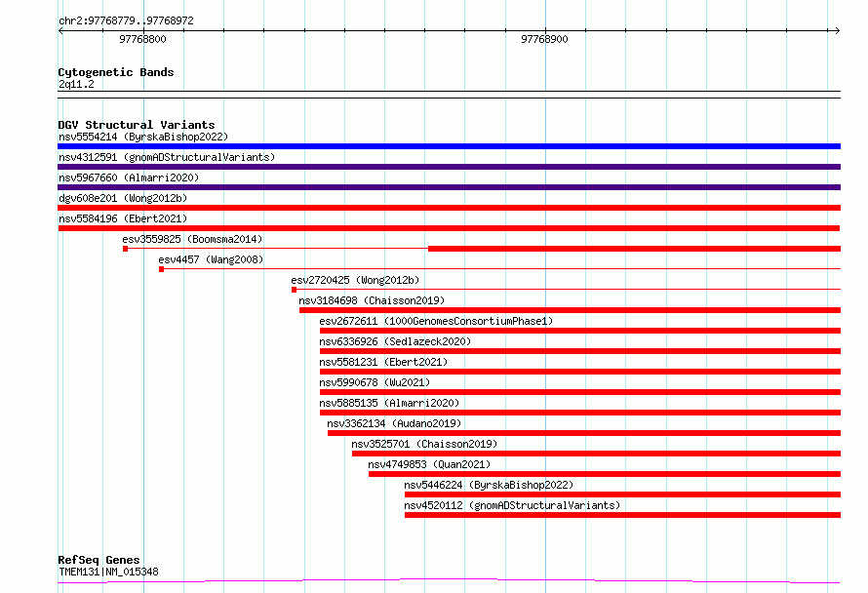The height and width of the screenshot is (593, 868).
Task: Click the nsv5990678 (Wu2021) label
Action: (x=375, y=382)
